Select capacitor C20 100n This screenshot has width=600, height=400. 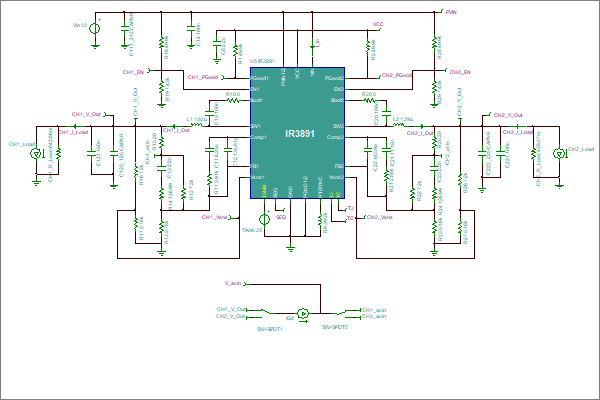coord(386,113)
